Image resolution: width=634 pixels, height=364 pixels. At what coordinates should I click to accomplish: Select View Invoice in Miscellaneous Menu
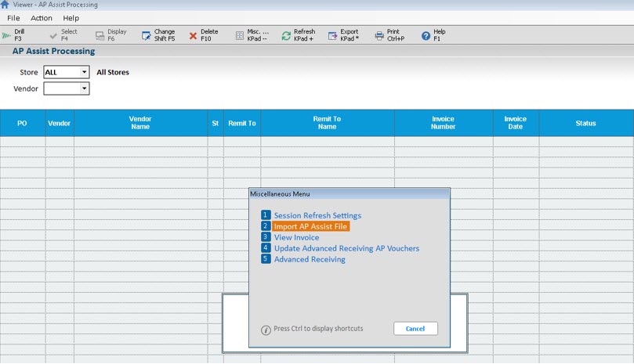point(296,237)
